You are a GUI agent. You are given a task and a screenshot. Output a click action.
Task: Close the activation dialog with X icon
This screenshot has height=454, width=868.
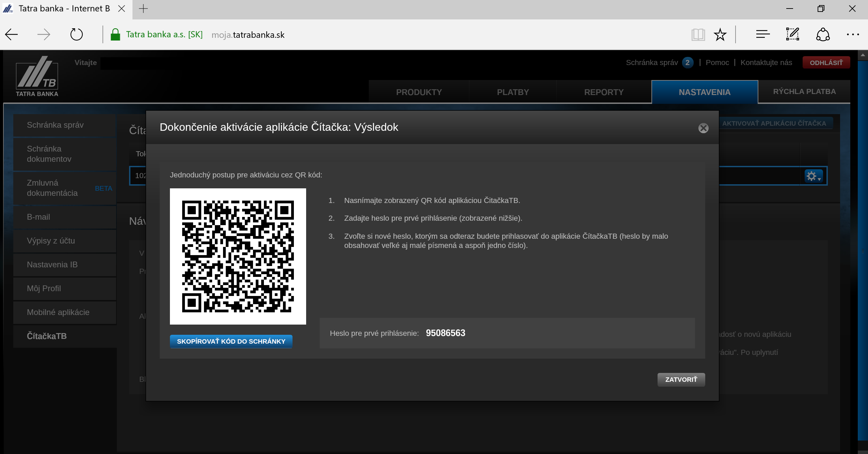click(703, 128)
